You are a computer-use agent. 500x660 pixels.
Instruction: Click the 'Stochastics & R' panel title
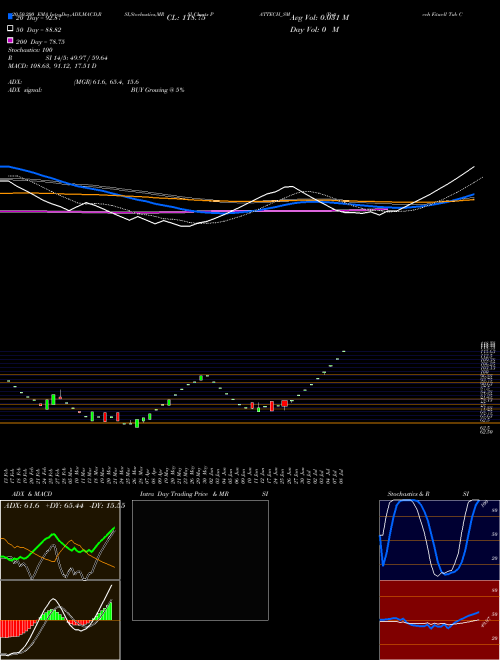pos(409,494)
